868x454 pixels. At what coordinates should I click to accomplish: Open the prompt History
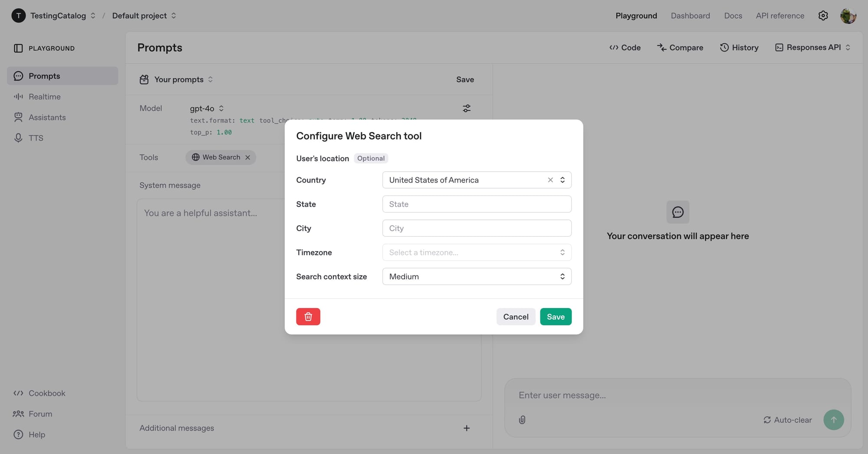(739, 48)
